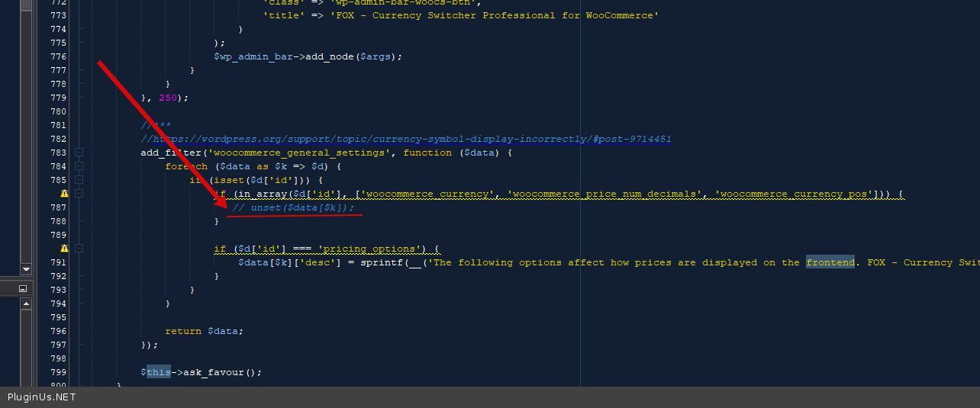This screenshot has width=980, height=408.
Task: Click the PluginUs.NET label
Action: click(x=41, y=397)
